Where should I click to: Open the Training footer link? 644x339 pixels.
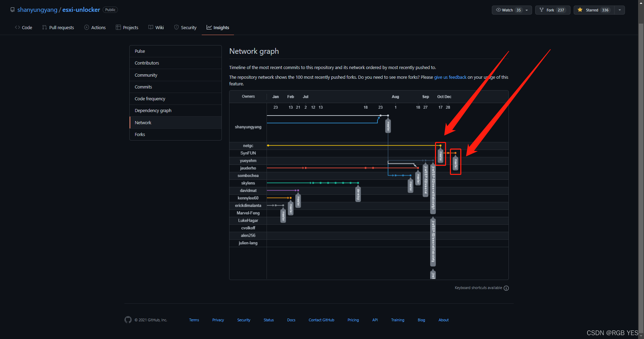398,320
